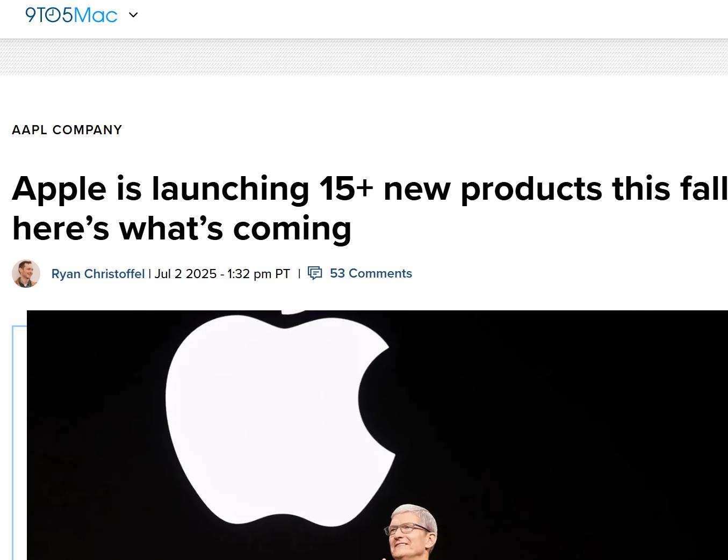Viewport: 728px width, 560px height.
Task: Click the headline's second line "here's what's coming"
Action: point(182,228)
